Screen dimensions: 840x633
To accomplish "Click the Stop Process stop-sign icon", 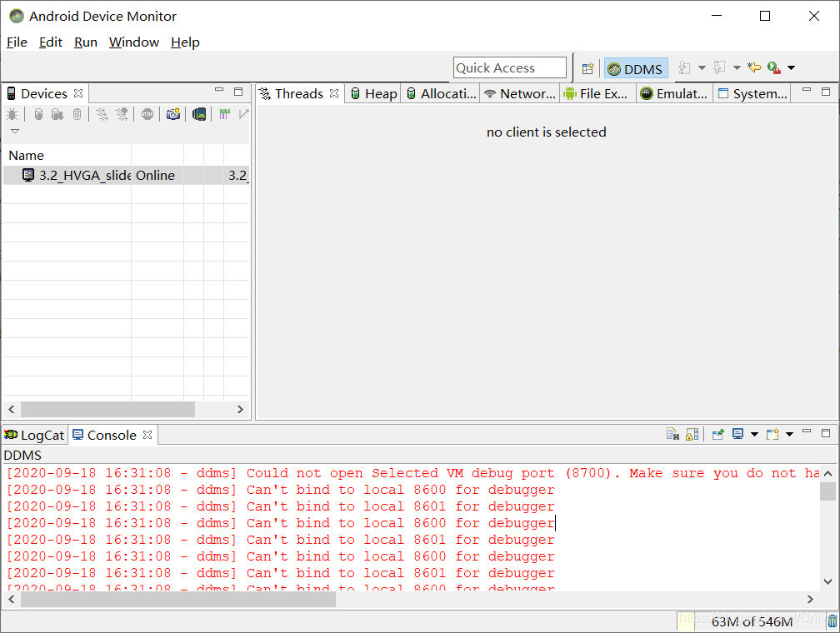I will coord(147,114).
